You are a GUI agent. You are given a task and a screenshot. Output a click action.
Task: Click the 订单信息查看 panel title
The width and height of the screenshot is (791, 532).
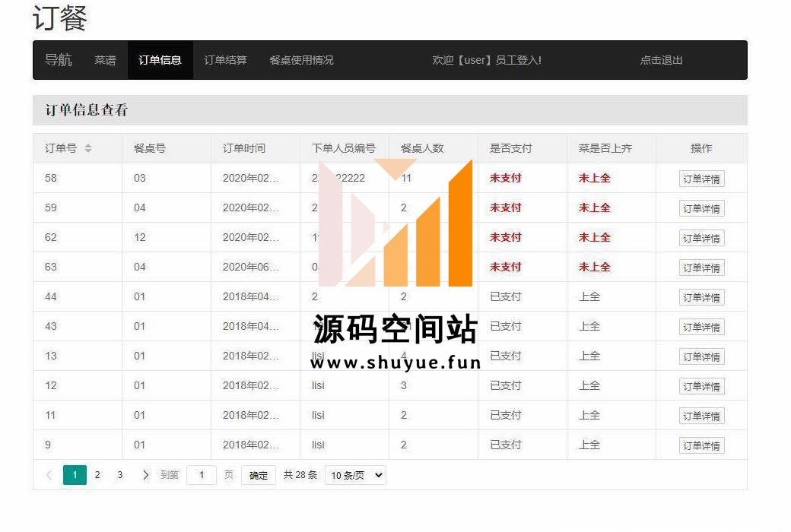[87, 110]
